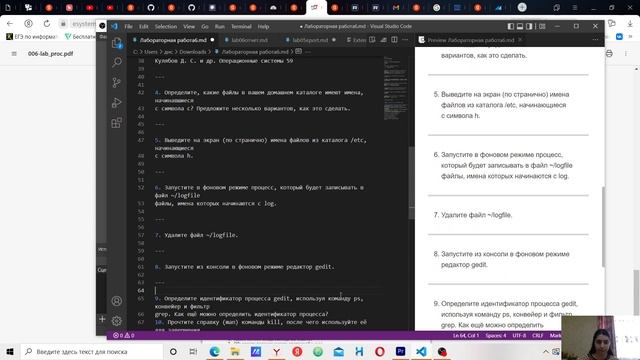640x360 pixels.
Task: Click the errors and warnings status indicator
Action: point(124,336)
